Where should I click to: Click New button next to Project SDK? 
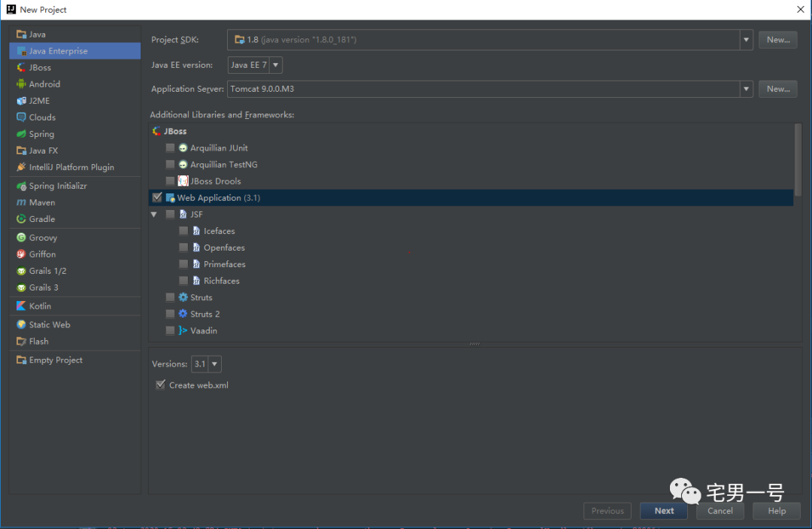[x=778, y=39]
